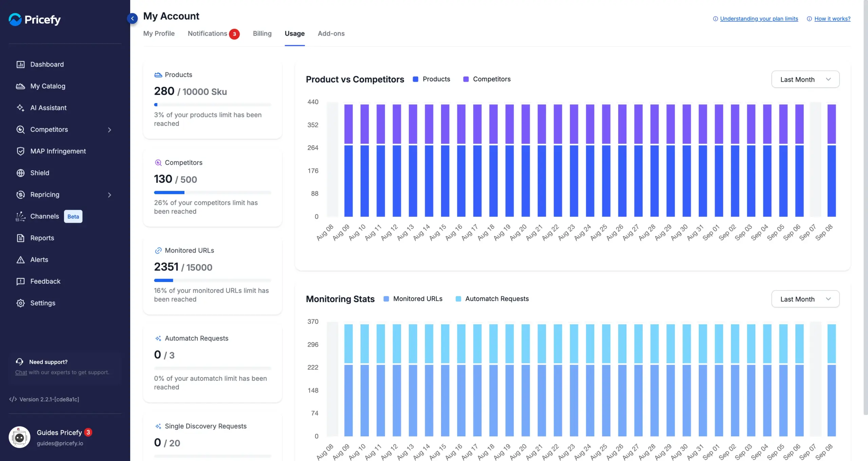
Task: Click the MAP Infringement shield-check icon
Action: [20, 151]
